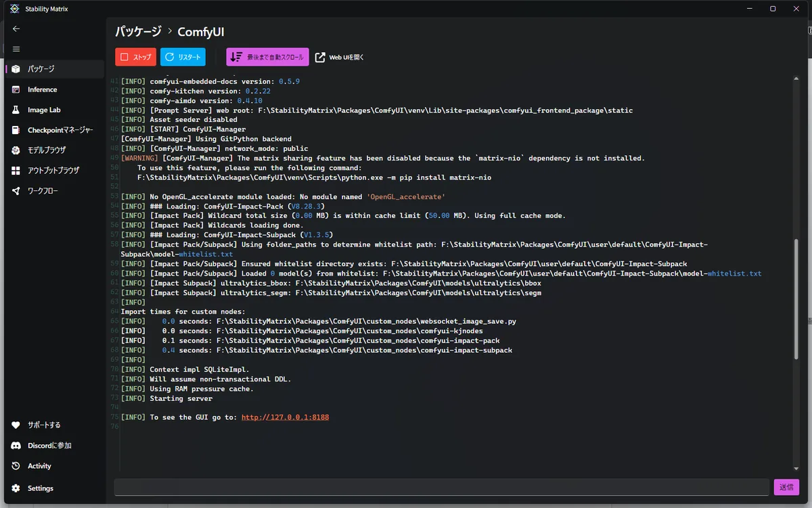Click the Activity clock icon

pos(16,466)
